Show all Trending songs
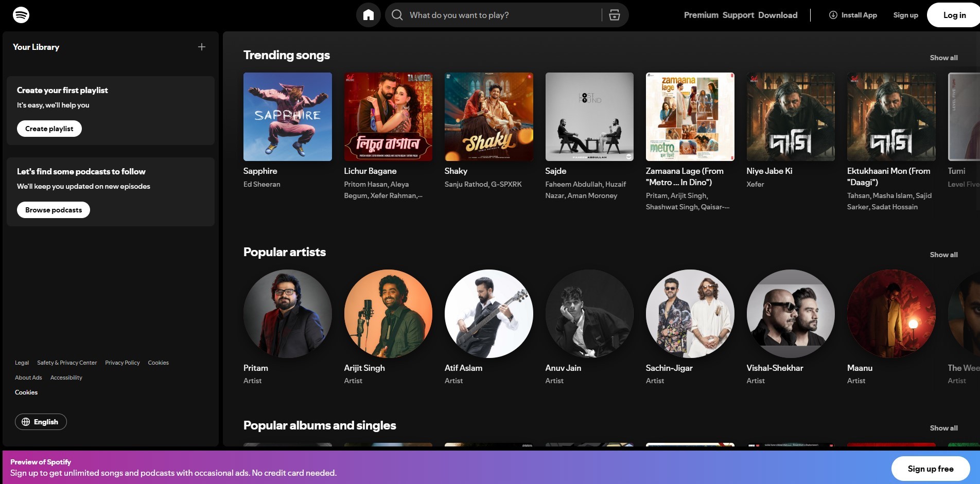980x484 pixels. click(x=943, y=58)
